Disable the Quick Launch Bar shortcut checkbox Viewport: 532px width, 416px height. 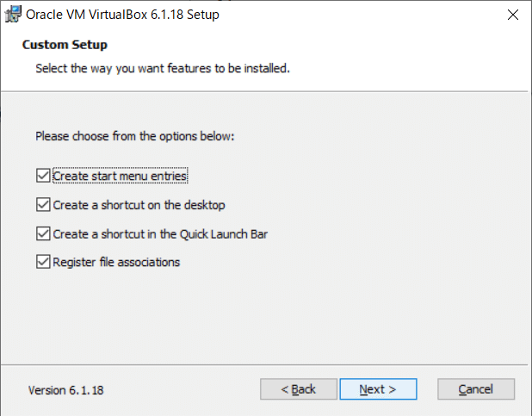43,233
